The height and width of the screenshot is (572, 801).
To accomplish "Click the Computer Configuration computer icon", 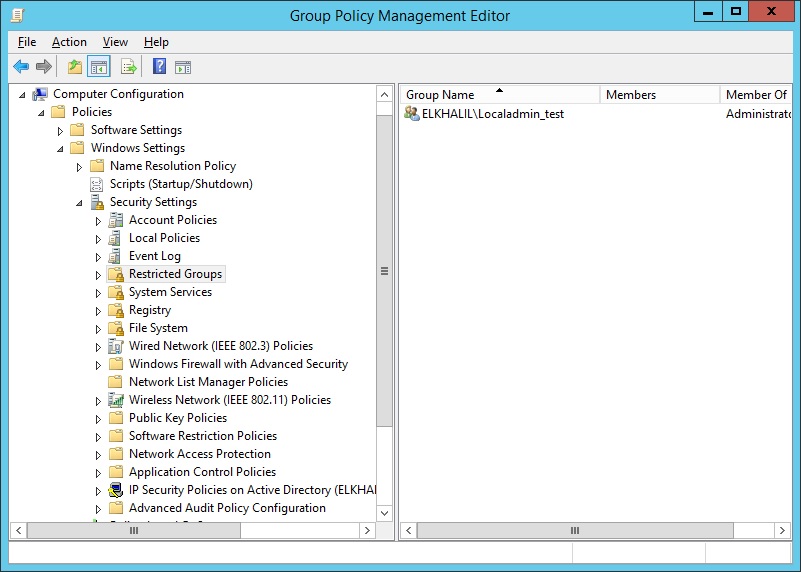I will (x=40, y=94).
